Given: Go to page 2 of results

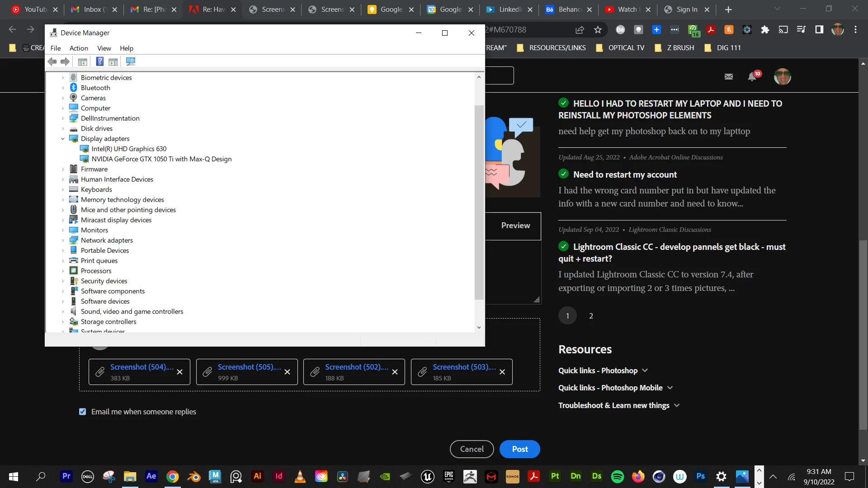Looking at the screenshot, I should coord(591,316).
